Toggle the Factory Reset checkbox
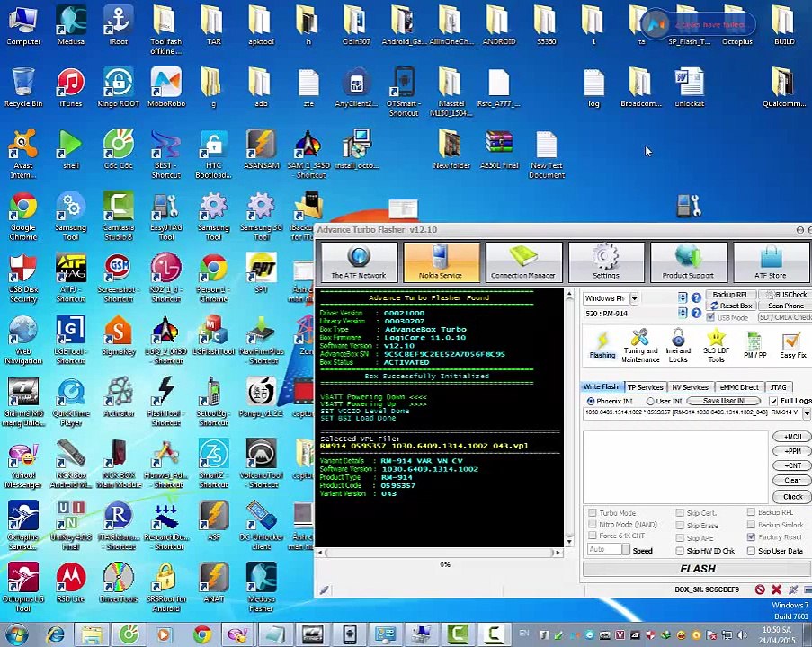The height and width of the screenshot is (647, 812). click(x=751, y=536)
